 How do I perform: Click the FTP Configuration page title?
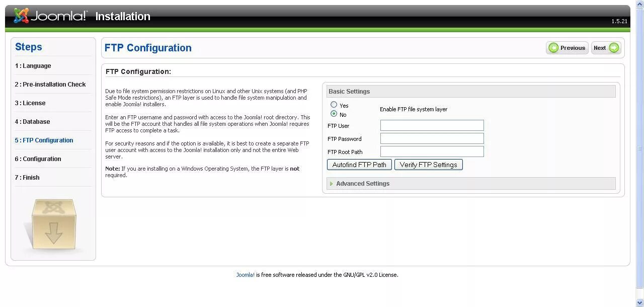point(148,48)
